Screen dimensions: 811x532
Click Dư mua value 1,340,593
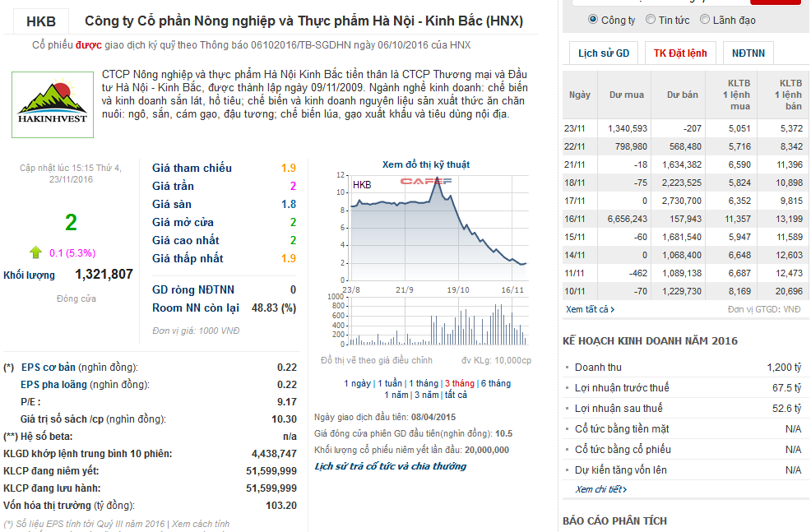(x=628, y=128)
